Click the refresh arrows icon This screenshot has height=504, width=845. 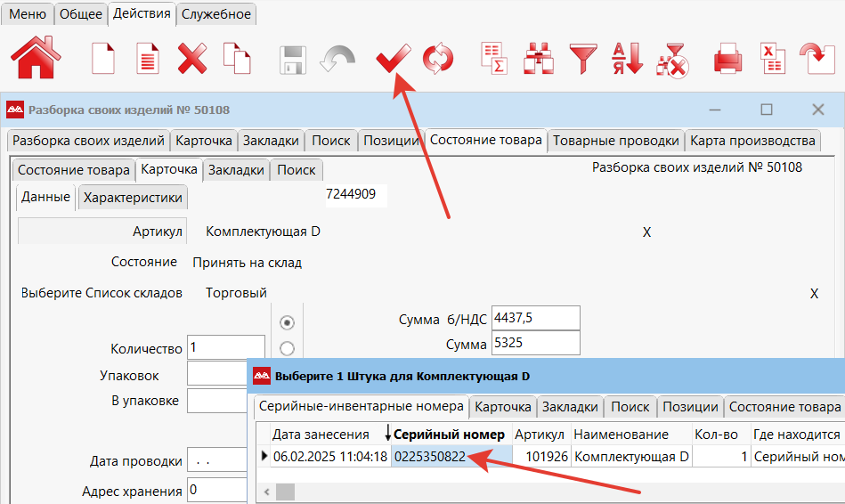coord(437,60)
